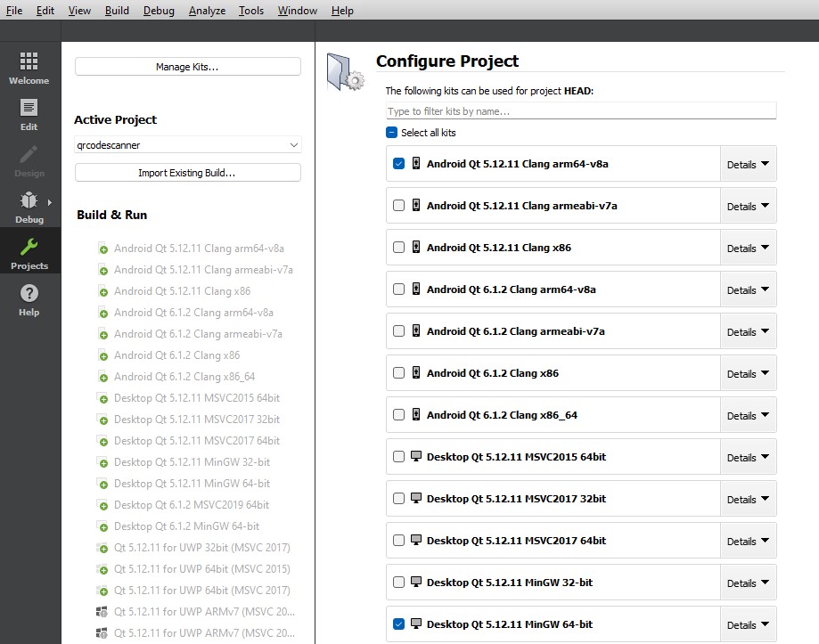Click the Manage Kits button
The image size is (819, 644).
pos(187,67)
